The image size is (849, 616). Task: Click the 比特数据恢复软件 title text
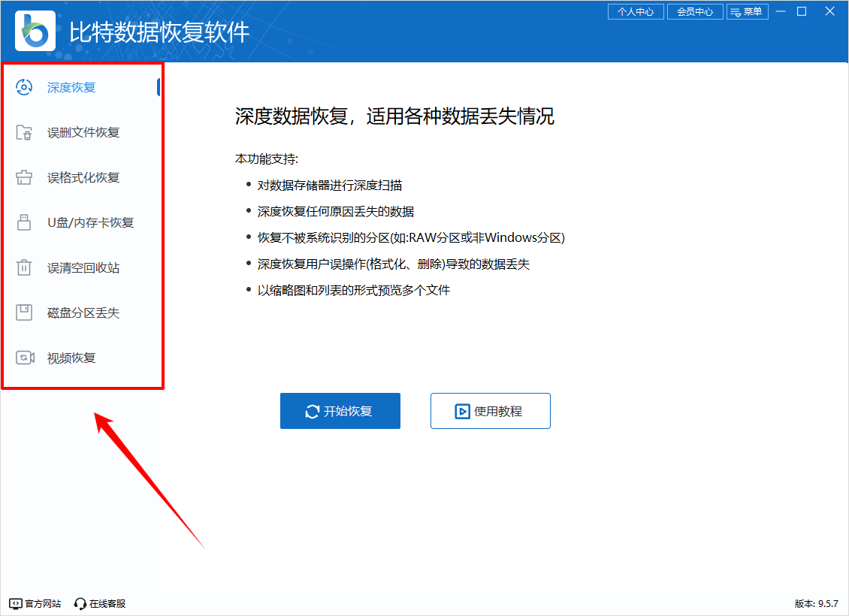(159, 32)
